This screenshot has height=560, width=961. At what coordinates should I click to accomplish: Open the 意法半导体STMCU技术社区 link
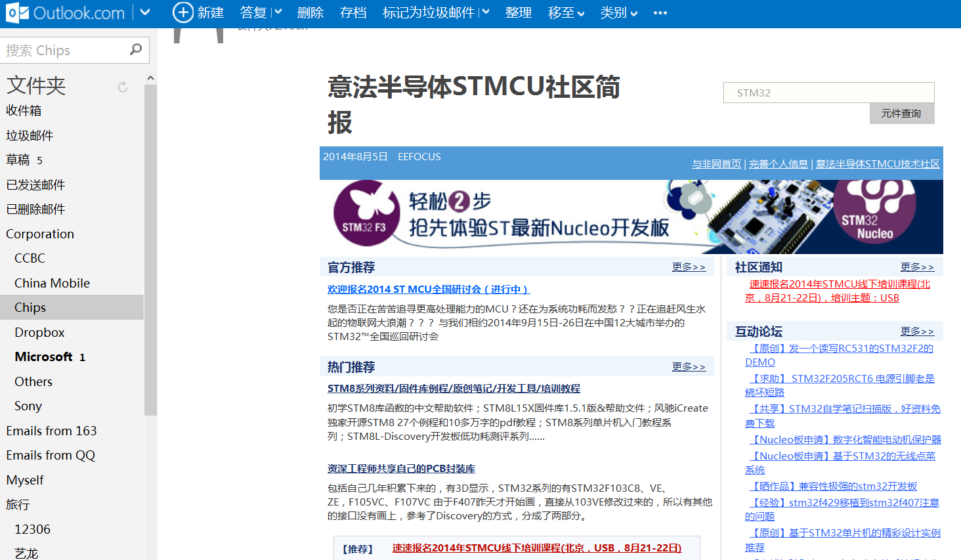[x=878, y=164]
